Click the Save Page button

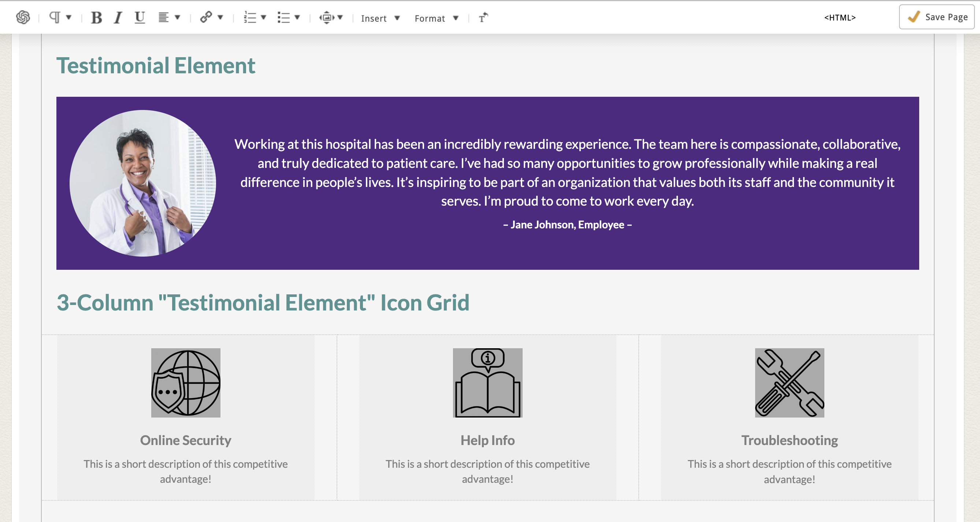point(937,17)
